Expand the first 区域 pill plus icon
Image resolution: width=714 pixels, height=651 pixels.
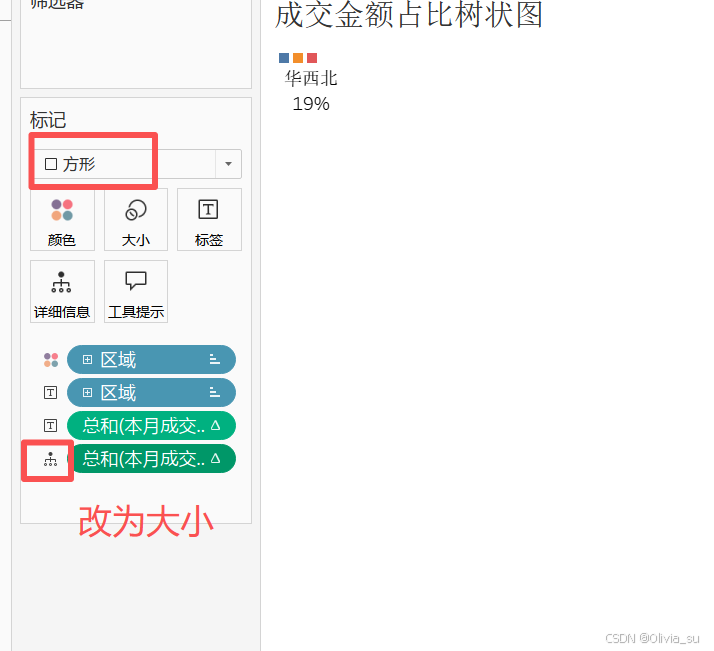(x=87, y=360)
